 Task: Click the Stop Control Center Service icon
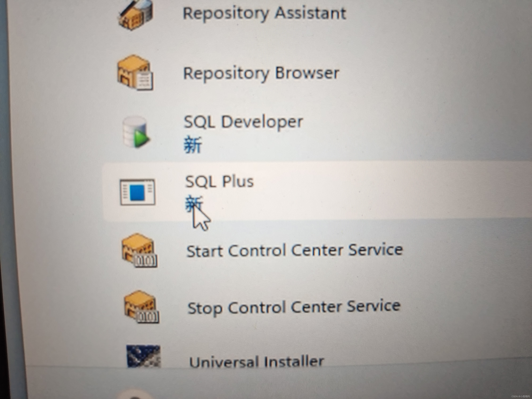pyautogui.click(x=141, y=307)
